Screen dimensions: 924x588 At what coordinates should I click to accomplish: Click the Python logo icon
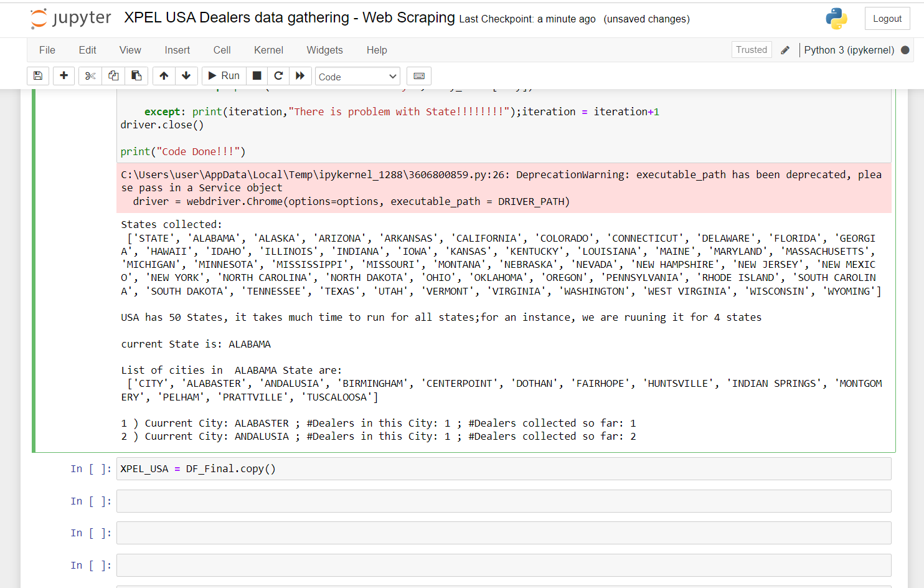pos(836,19)
